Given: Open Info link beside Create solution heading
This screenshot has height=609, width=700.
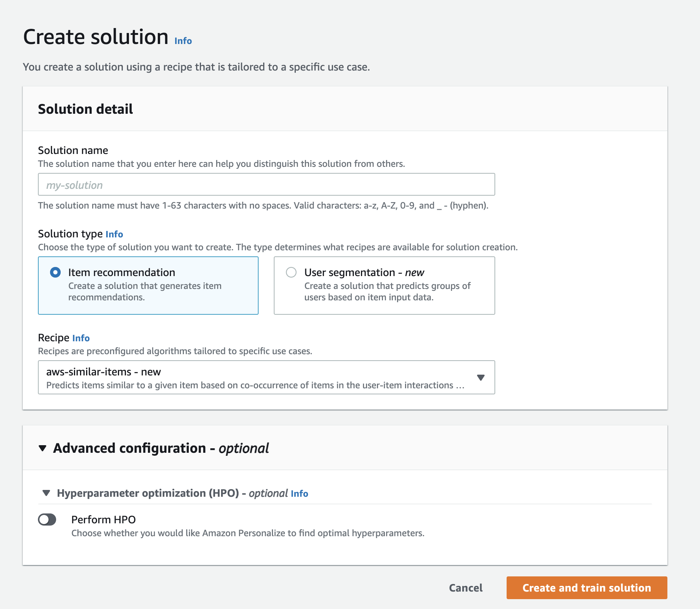Looking at the screenshot, I should pyautogui.click(x=183, y=41).
